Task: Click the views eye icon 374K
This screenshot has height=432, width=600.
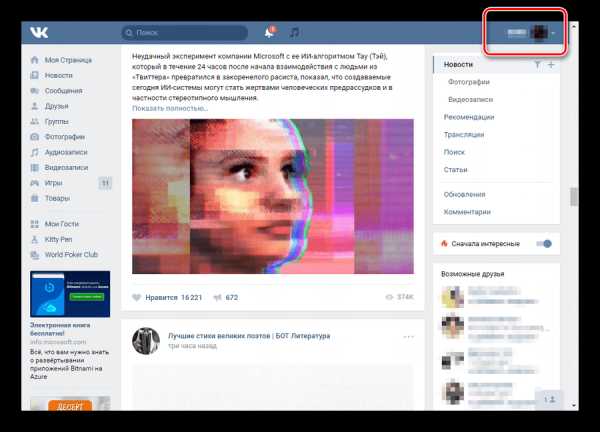Action: (x=390, y=297)
